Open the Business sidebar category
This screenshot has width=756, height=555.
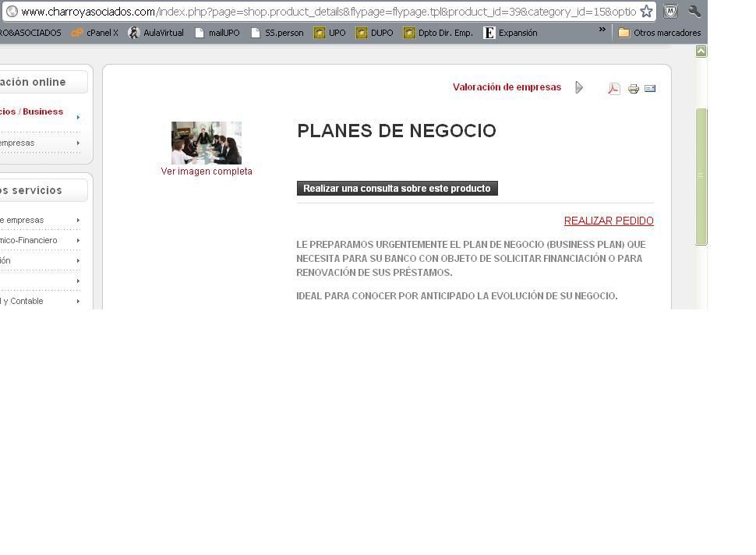31,112
